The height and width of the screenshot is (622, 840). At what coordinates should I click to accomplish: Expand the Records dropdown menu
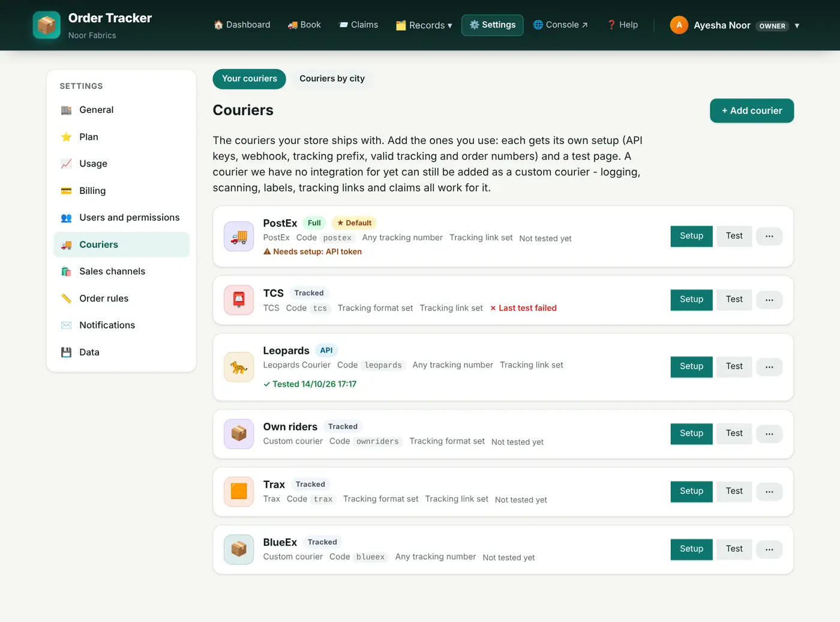tap(424, 25)
